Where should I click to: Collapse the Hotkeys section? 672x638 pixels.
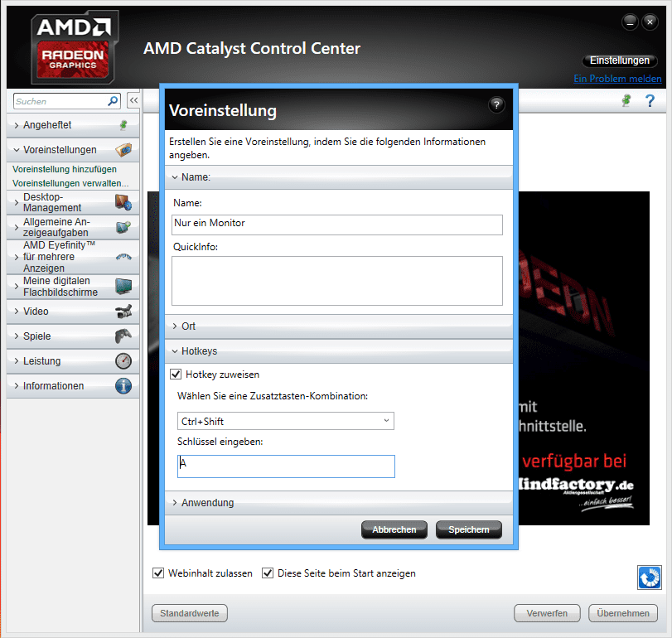(x=339, y=351)
